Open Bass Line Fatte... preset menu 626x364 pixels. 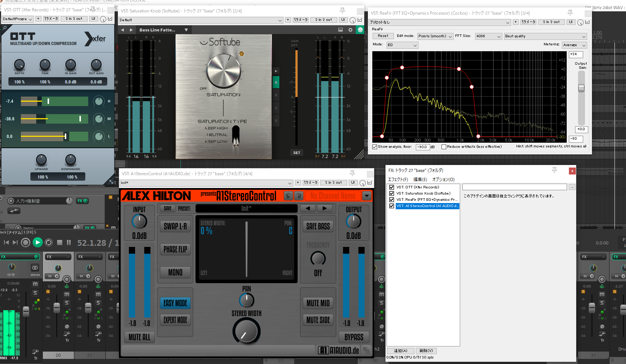[163, 30]
